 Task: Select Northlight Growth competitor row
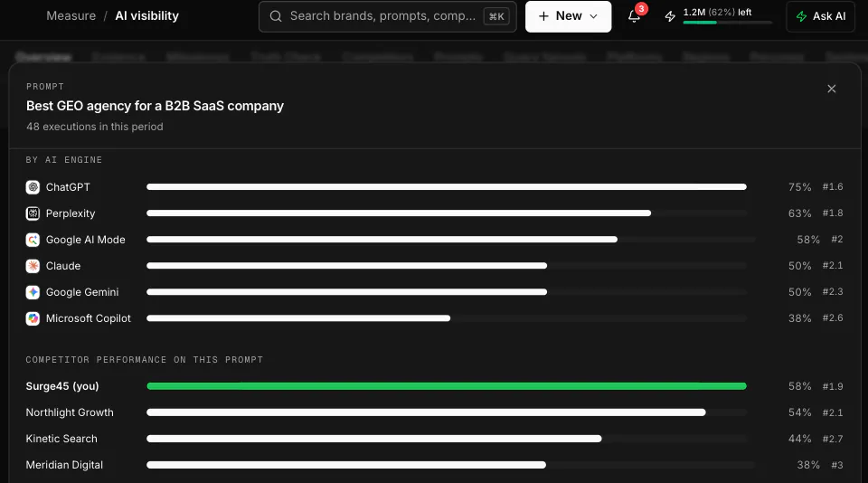pyautogui.click(x=70, y=412)
